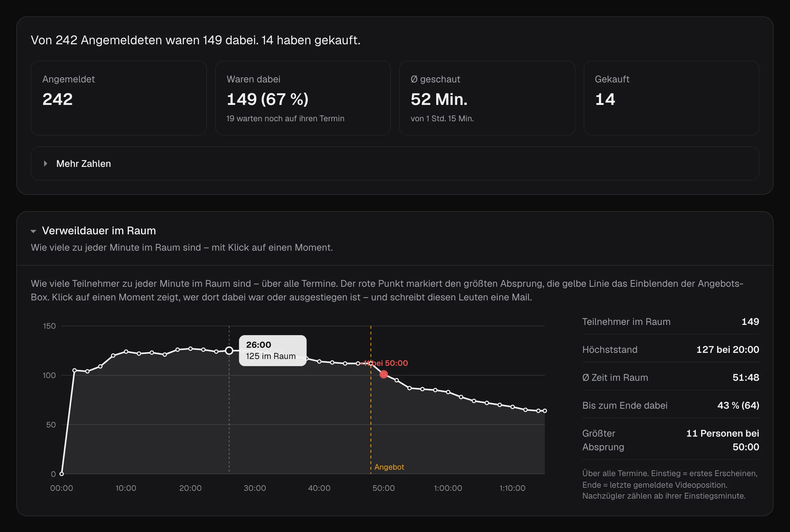Select the Bis zum Ende dabei 43 % (64)
This screenshot has height=532, width=790.
click(738, 405)
